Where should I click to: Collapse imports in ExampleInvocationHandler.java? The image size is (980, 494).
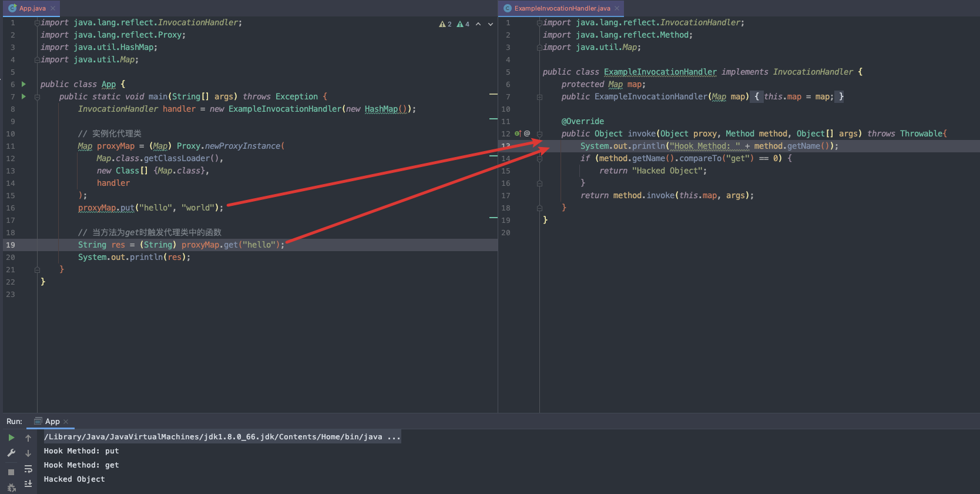(x=539, y=22)
